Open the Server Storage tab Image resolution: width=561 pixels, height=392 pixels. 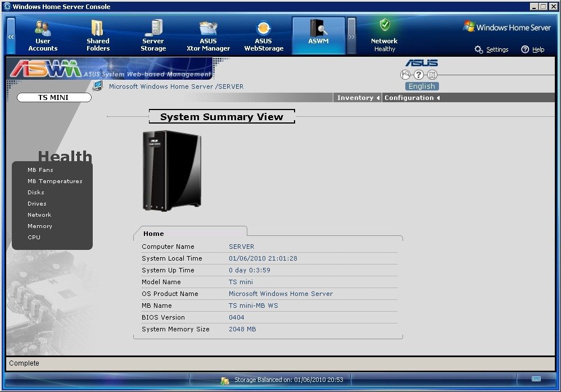[153, 36]
